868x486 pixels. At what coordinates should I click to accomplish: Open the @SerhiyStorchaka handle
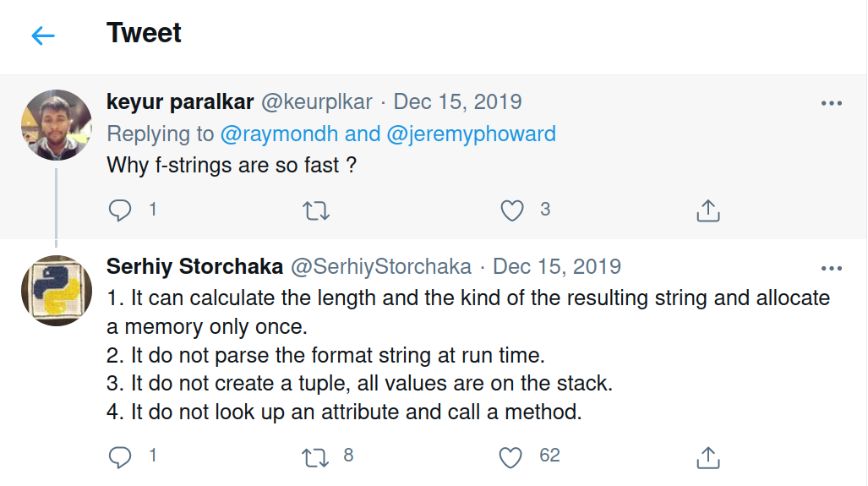point(380,267)
